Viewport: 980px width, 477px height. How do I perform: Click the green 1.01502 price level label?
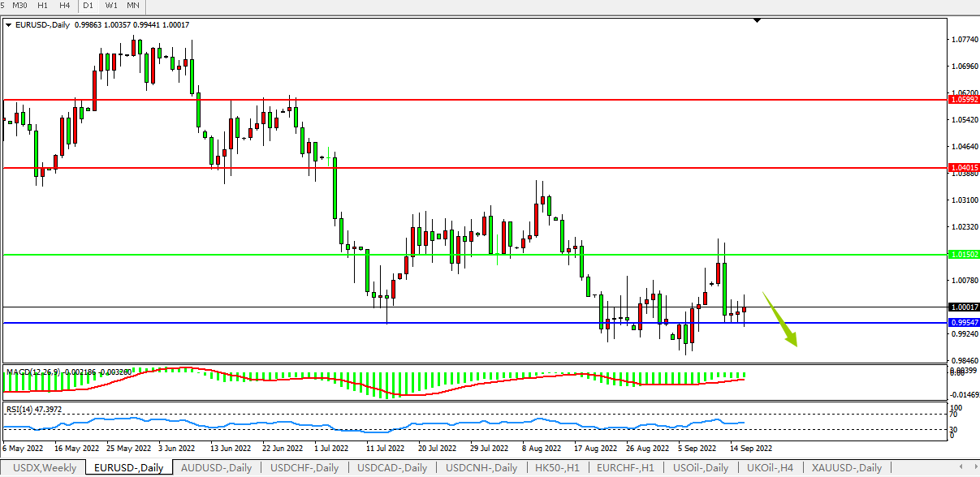click(x=964, y=255)
